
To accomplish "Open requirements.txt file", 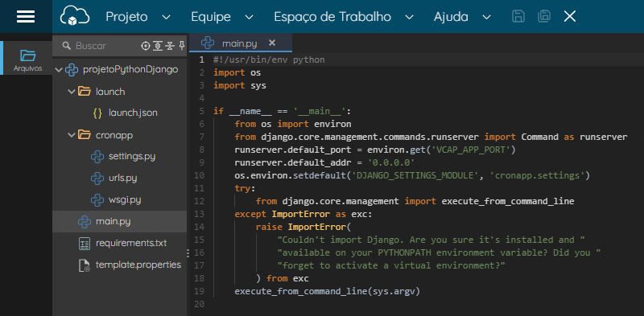I will (x=131, y=243).
